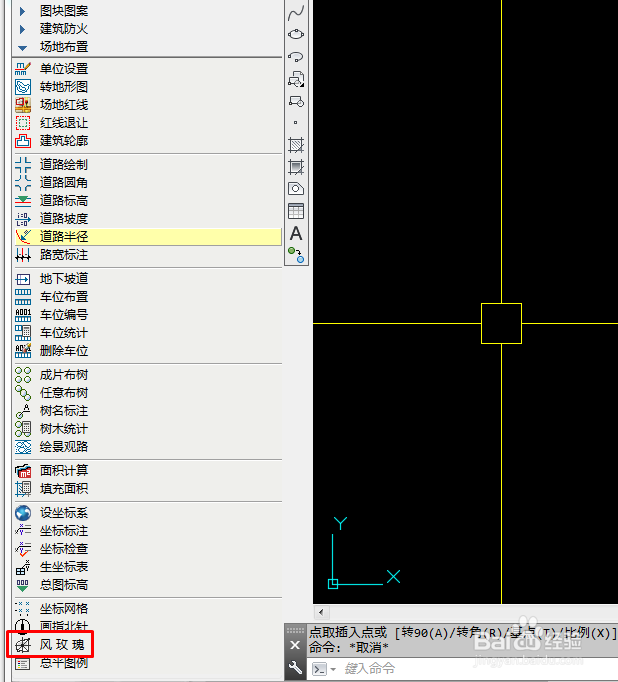Click the highlighted 道路半径 item
Screen dimensions: 618x682
(x=148, y=237)
